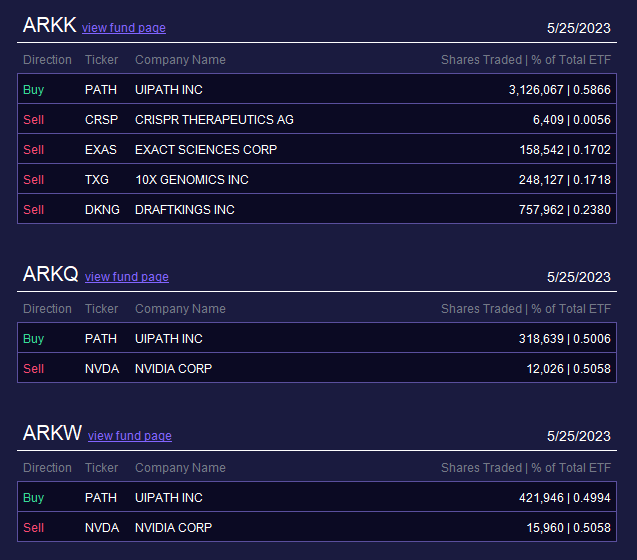Select value 757,962 | 0.2380
The height and width of the screenshot is (560, 637).
pos(565,210)
